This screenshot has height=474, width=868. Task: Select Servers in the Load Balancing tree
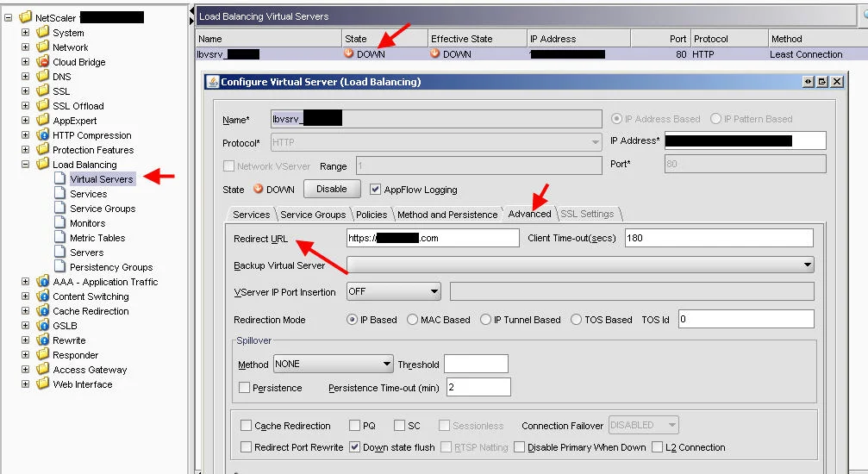coord(87,252)
